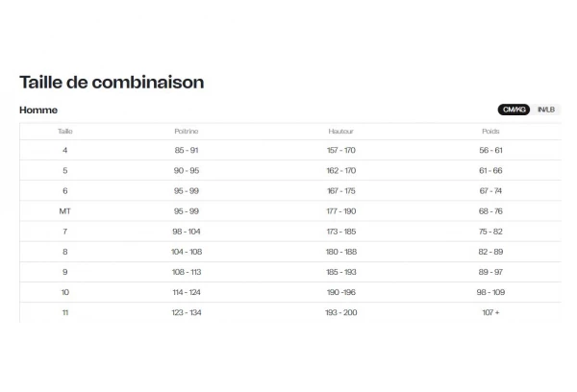The width and height of the screenshot is (577, 392).
Task: Click weight value 67 - 74
Action: pos(490,191)
